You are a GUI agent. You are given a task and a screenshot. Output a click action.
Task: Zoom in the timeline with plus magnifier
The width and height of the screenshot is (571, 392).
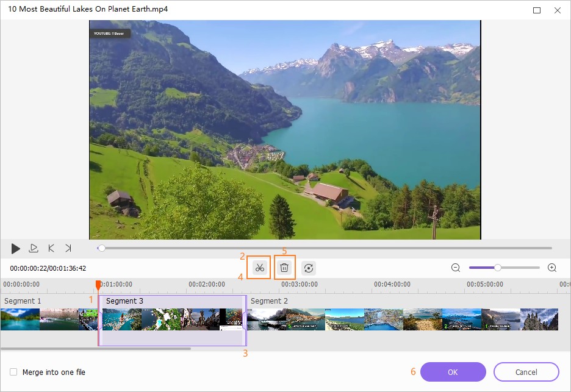pyautogui.click(x=552, y=268)
